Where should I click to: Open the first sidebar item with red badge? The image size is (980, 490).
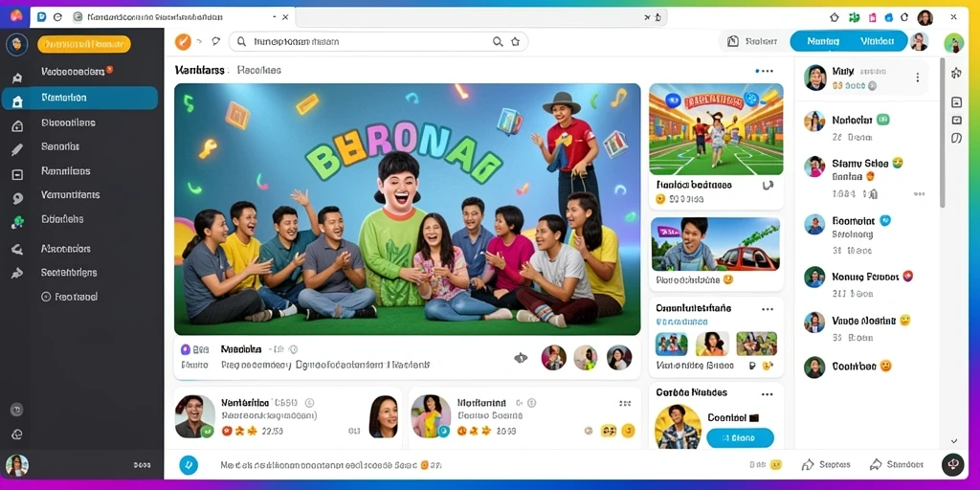pos(78,71)
